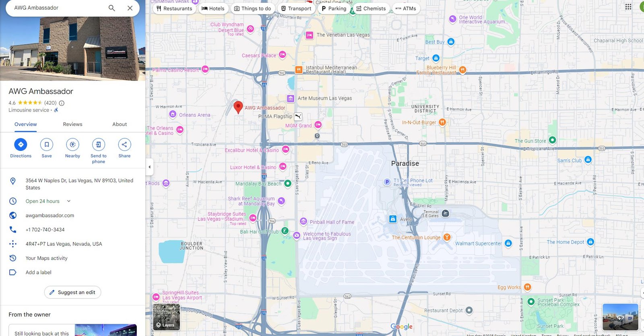Save AWG Ambassador to a list

(47, 144)
